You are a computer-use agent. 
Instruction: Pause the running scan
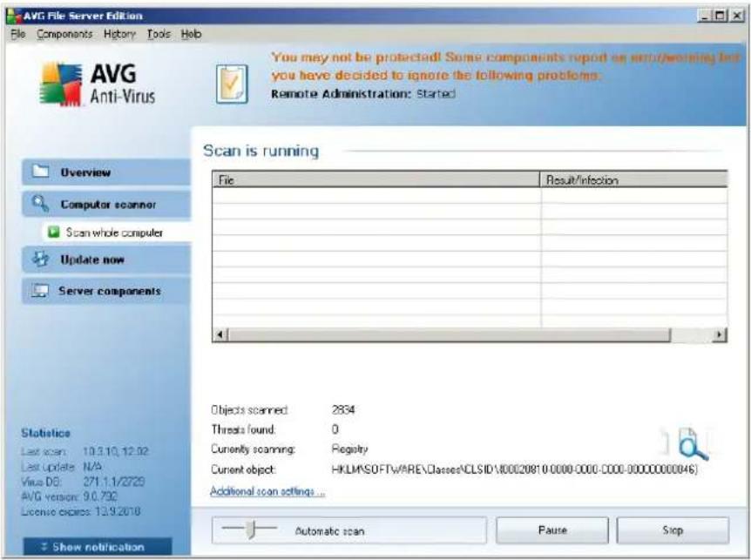[552, 530]
